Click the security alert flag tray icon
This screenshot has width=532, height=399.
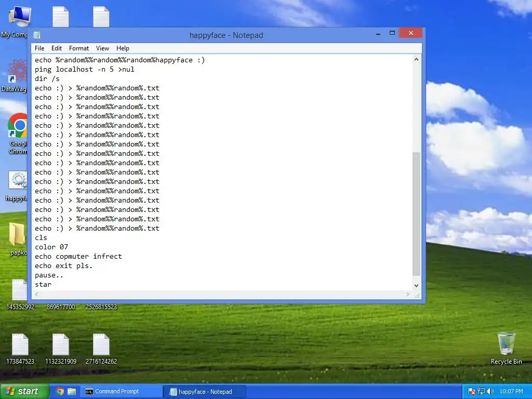pyautogui.click(x=472, y=392)
